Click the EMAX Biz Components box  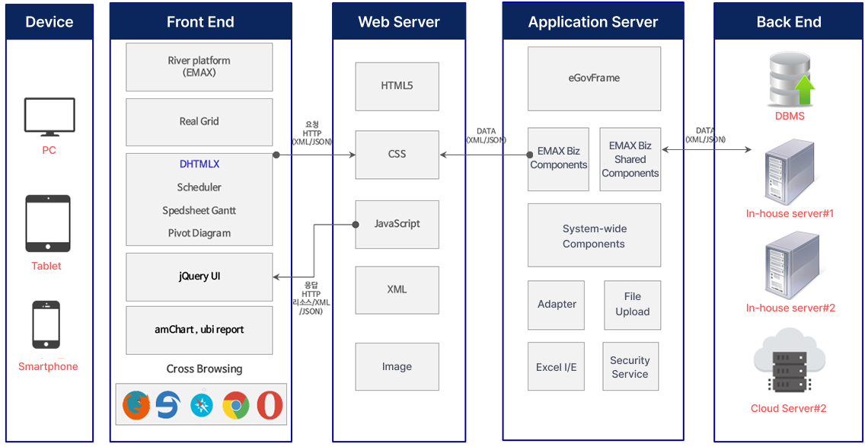tap(558, 159)
